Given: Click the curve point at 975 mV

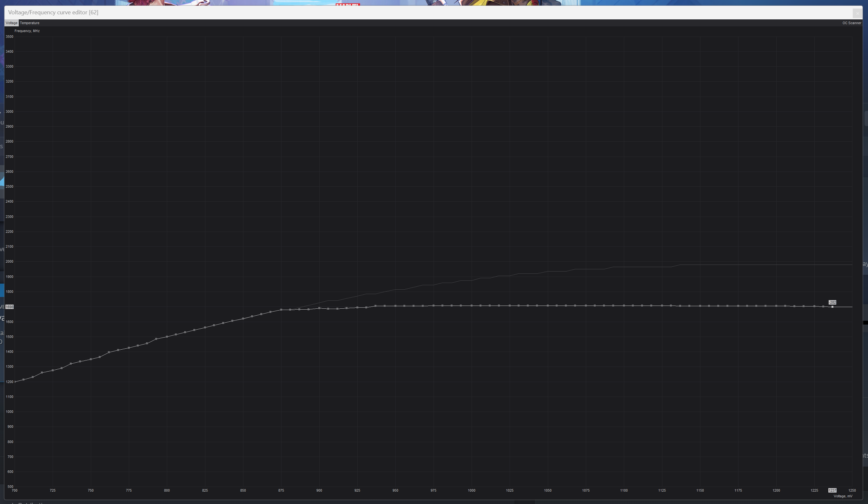Looking at the screenshot, I should tap(433, 306).
